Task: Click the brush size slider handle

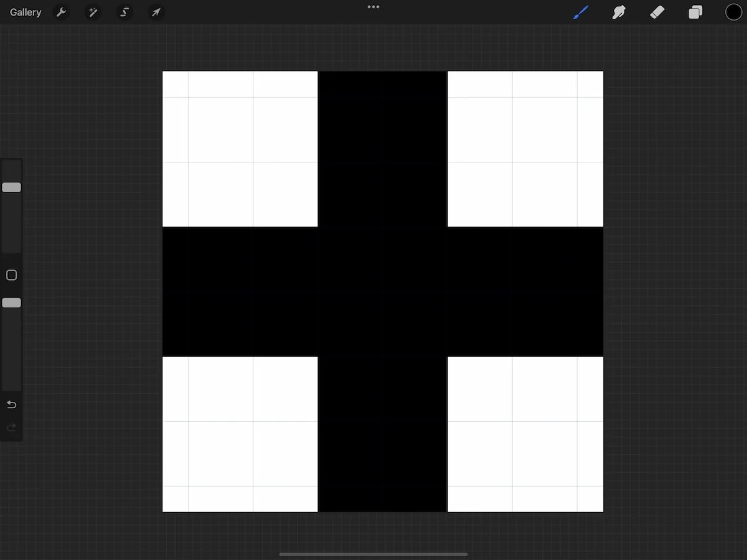Action: coord(11,187)
